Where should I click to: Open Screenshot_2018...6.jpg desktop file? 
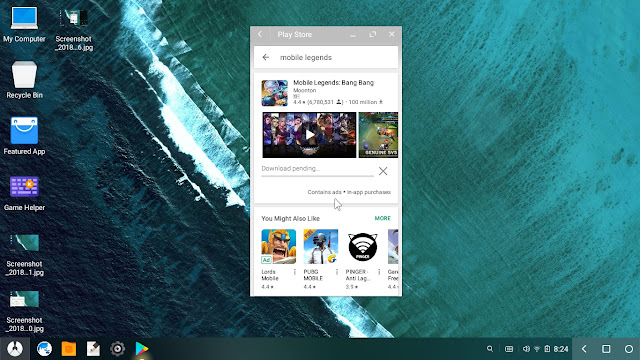click(x=73, y=29)
